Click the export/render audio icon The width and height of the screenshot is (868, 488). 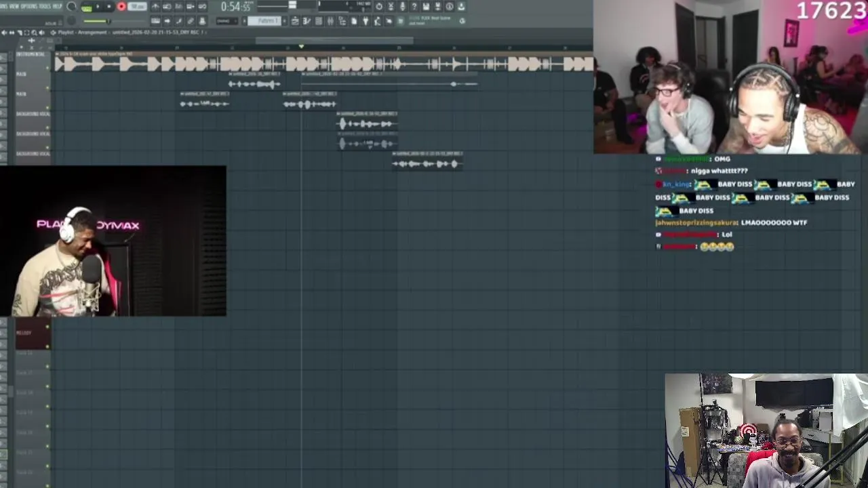[437, 6]
